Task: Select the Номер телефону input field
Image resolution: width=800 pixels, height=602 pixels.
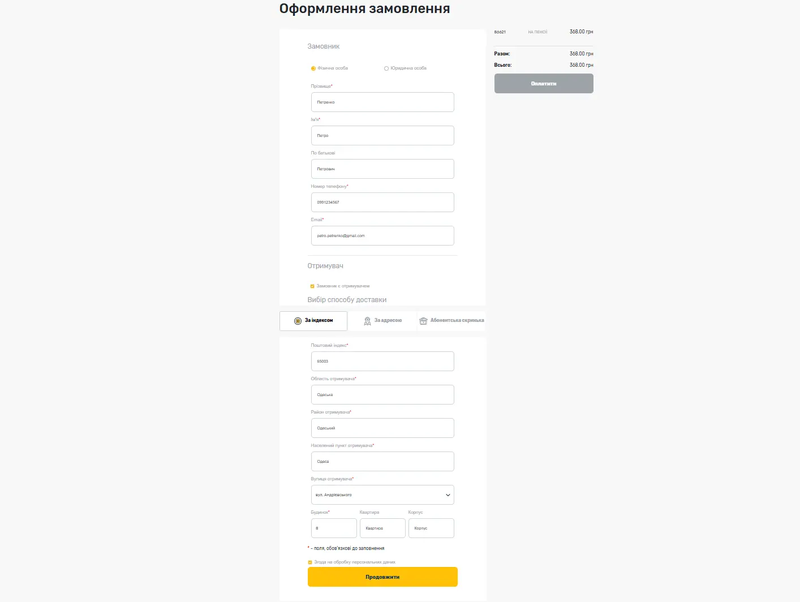Action: pos(382,202)
